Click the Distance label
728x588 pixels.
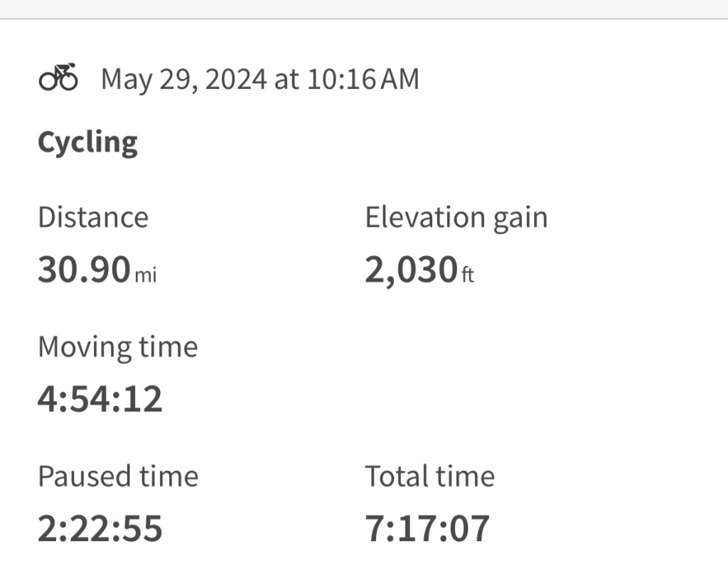pyautogui.click(x=93, y=218)
